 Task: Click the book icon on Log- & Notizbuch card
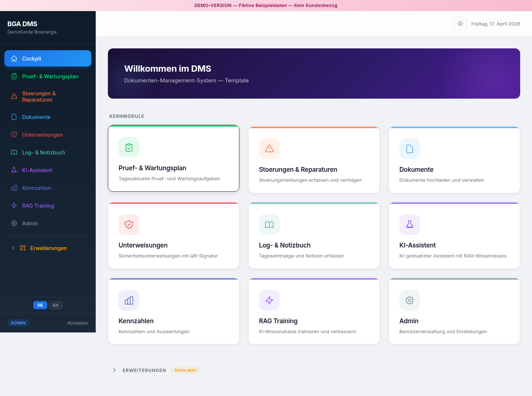point(269,225)
